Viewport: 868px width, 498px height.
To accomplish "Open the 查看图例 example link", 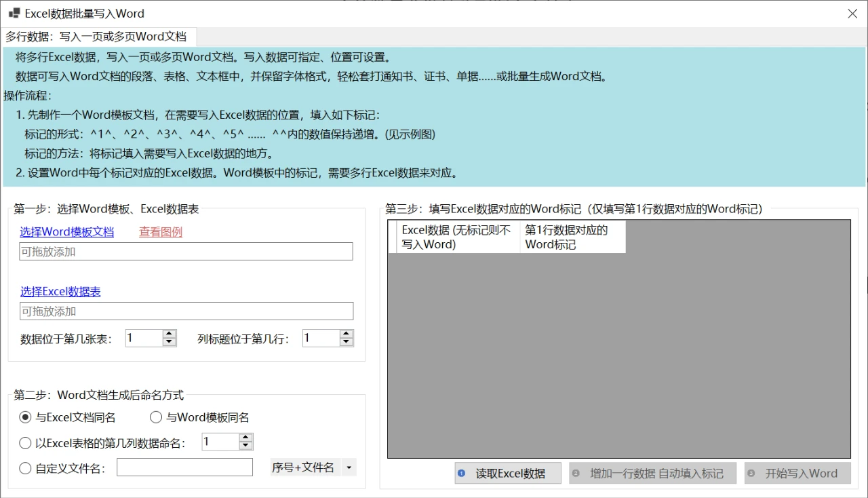I will tap(161, 232).
